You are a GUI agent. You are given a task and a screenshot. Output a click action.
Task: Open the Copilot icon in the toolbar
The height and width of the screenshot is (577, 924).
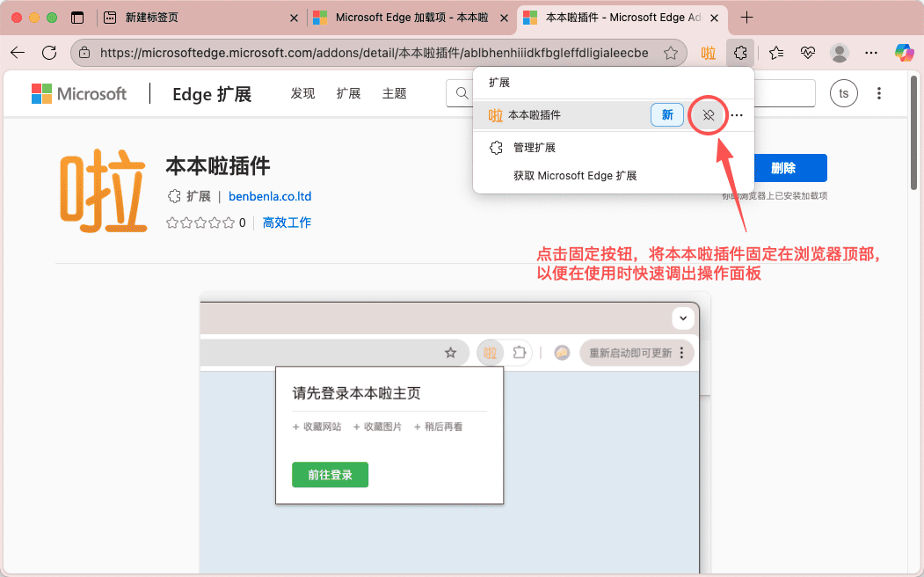[x=904, y=53]
